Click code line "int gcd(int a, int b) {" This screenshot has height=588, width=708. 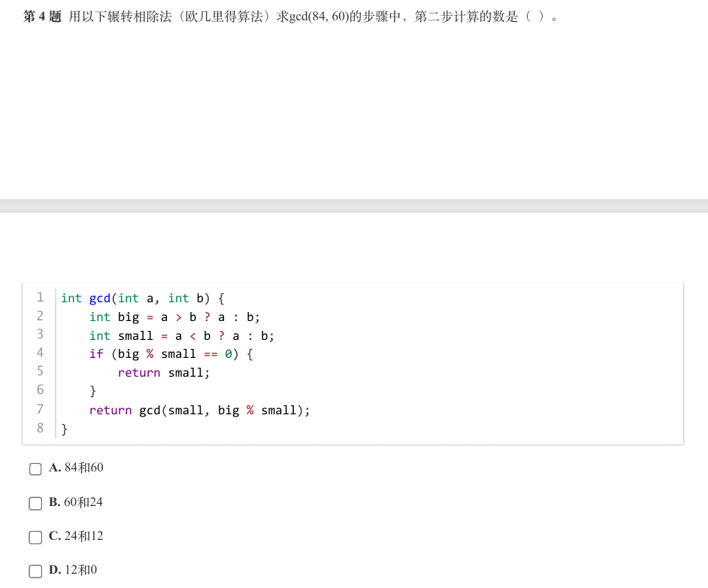[143, 299]
